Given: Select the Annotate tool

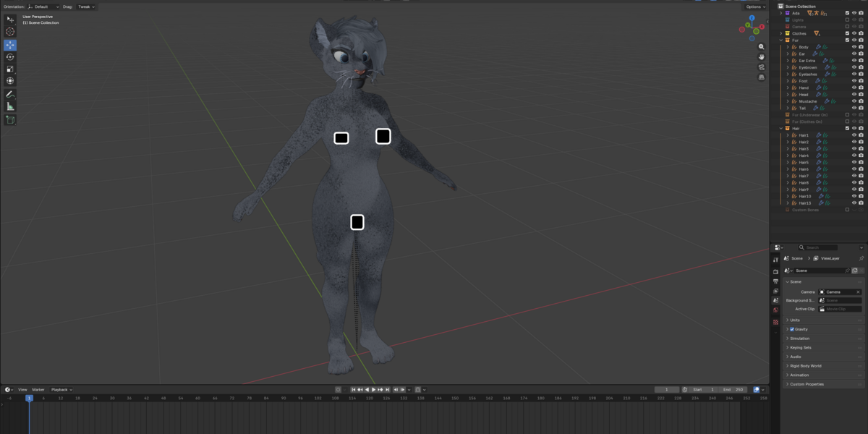Looking at the screenshot, I should (10, 94).
